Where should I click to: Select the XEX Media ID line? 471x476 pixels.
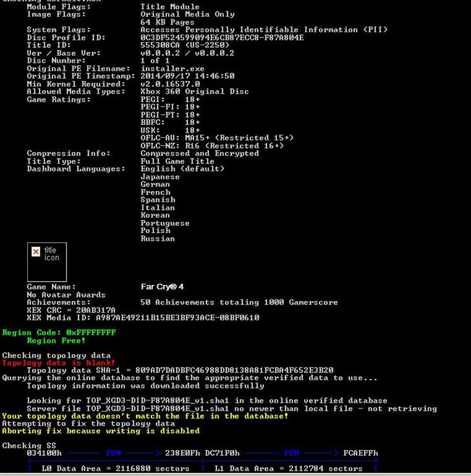click(x=143, y=318)
